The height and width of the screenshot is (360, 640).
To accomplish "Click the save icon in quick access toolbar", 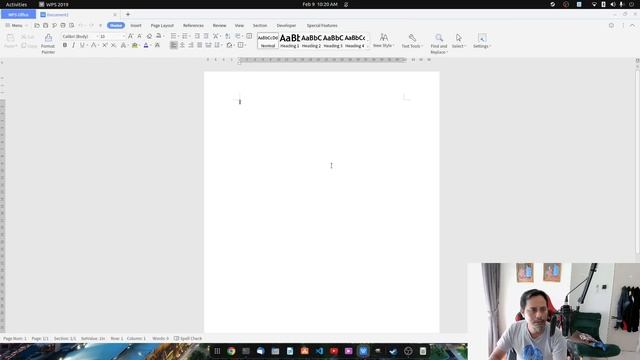I will click(45, 25).
